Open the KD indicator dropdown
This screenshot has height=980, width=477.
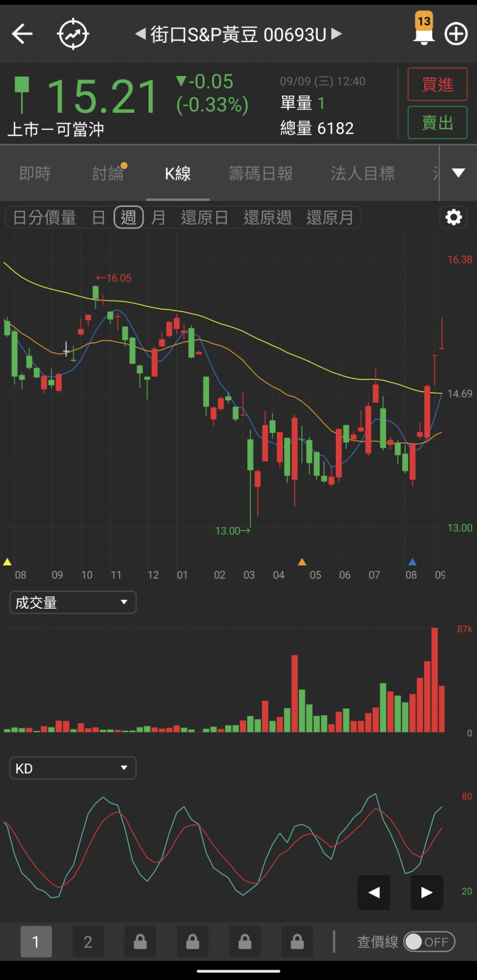point(73,768)
